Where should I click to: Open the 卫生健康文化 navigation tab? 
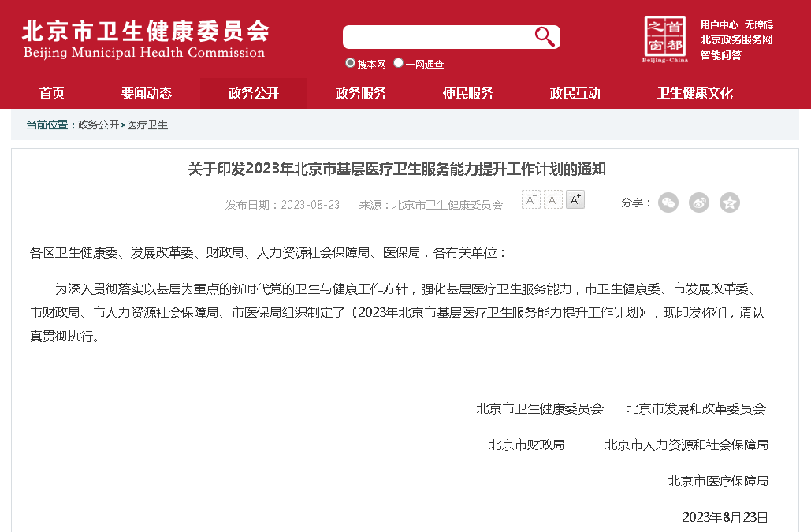(694, 93)
